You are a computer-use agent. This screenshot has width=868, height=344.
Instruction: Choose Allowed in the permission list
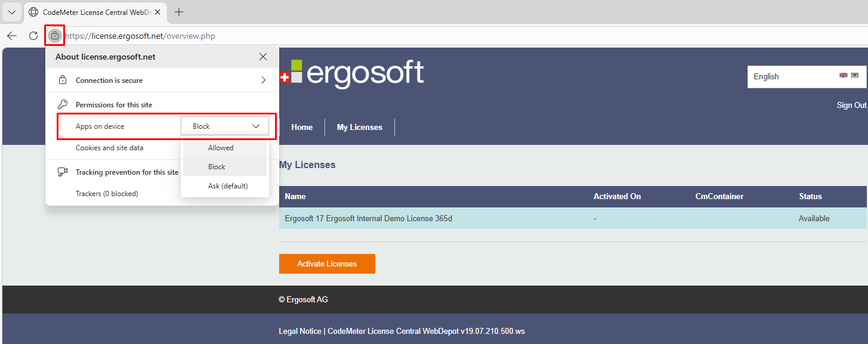[x=225, y=148]
